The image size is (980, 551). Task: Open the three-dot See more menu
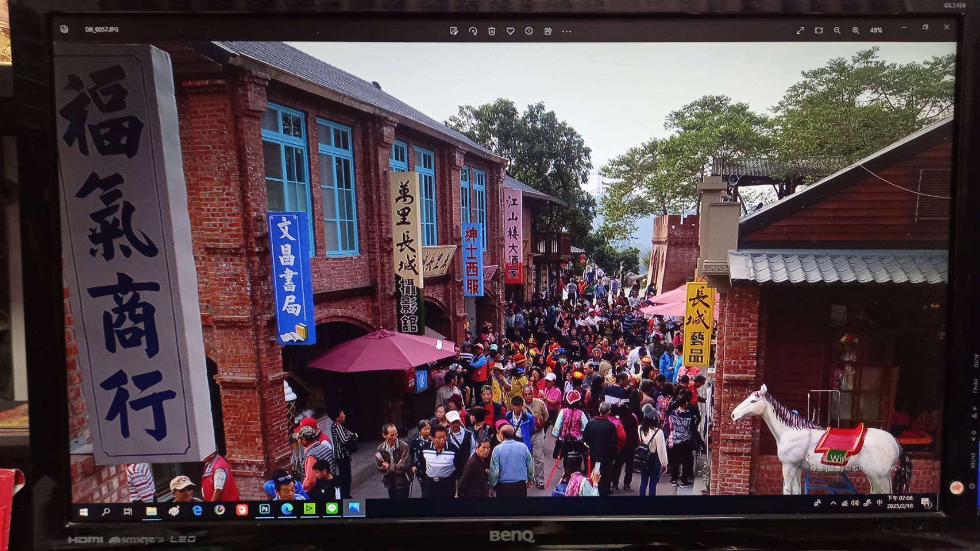coord(567,32)
